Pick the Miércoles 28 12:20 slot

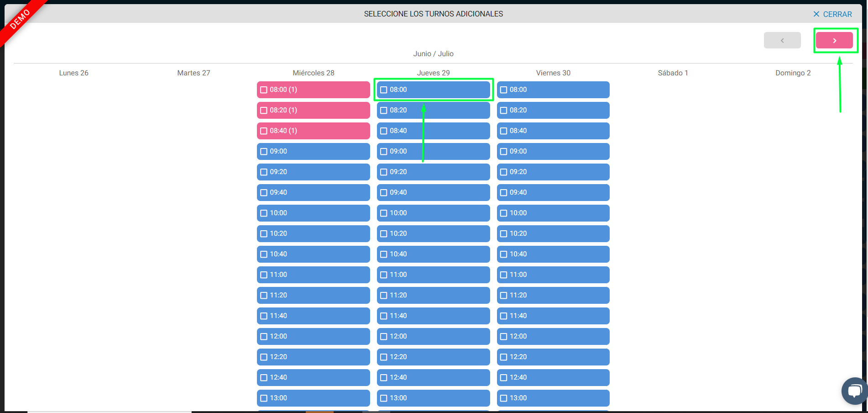point(313,357)
